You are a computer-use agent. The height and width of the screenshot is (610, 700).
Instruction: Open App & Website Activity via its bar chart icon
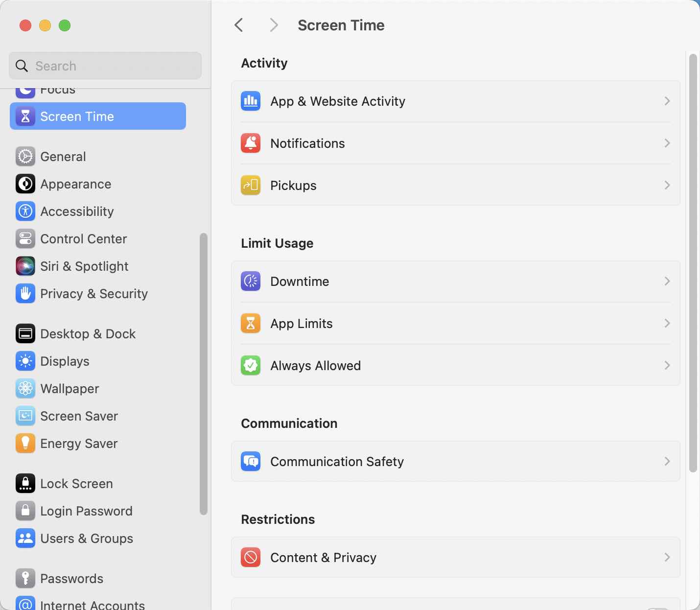[x=251, y=101]
